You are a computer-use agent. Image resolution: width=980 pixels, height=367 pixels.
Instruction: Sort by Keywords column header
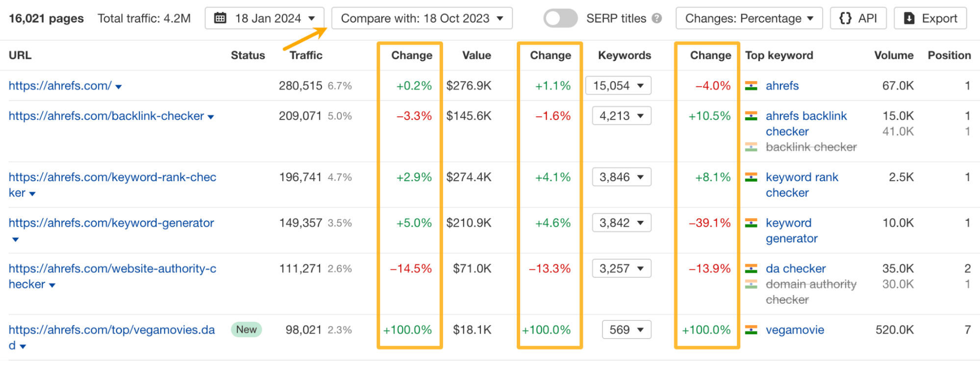tap(624, 55)
